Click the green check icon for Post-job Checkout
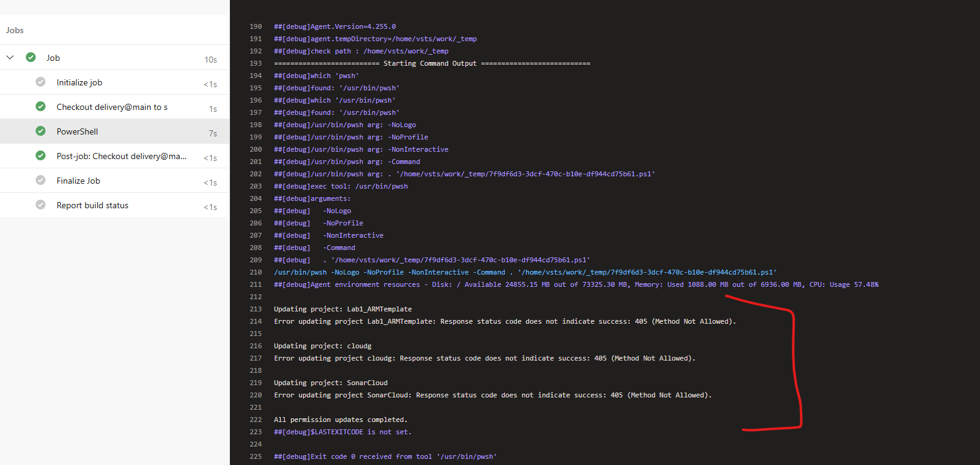This screenshot has width=980, height=465. (41, 155)
